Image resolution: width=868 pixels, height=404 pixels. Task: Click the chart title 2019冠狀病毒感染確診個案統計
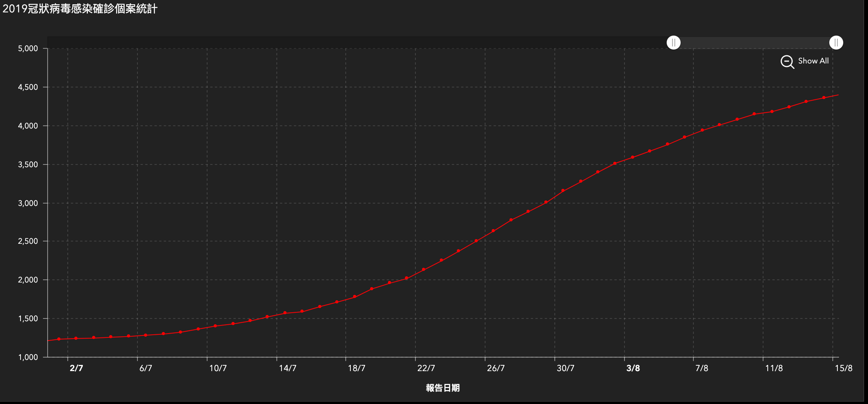(x=80, y=9)
